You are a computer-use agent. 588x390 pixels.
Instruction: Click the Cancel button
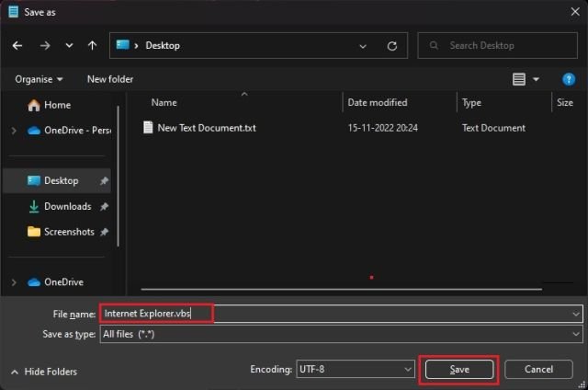click(538, 370)
